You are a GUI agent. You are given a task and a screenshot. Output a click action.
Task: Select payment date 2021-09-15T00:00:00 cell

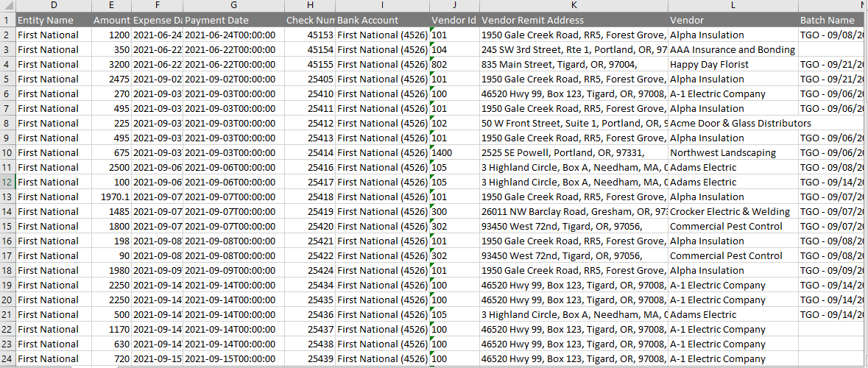pyautogui.click(x=233, y=358)
